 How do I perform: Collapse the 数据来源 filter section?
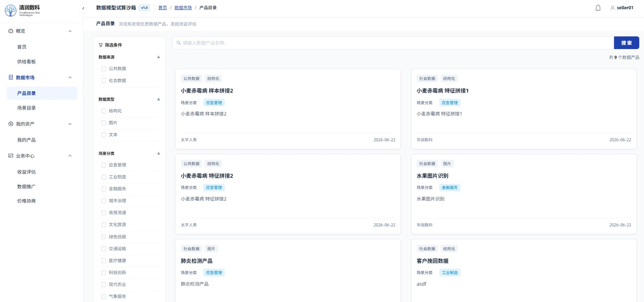pyautogui.click(x=158, y=57)
